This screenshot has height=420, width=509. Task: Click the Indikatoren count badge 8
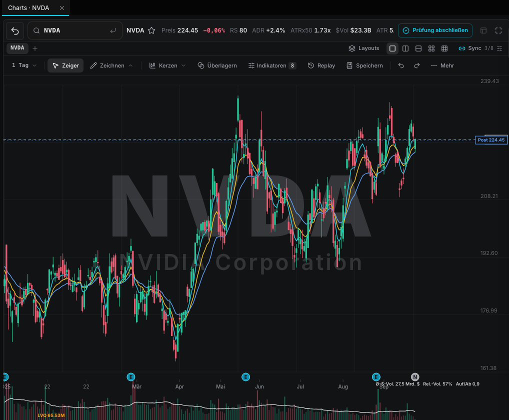[x=292, y=65]
